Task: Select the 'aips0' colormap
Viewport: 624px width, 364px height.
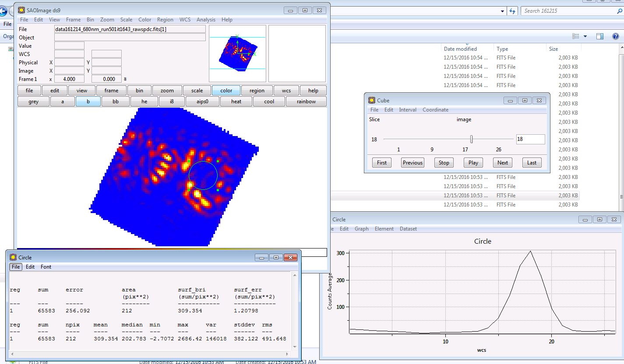Action: tap(202, 101)
